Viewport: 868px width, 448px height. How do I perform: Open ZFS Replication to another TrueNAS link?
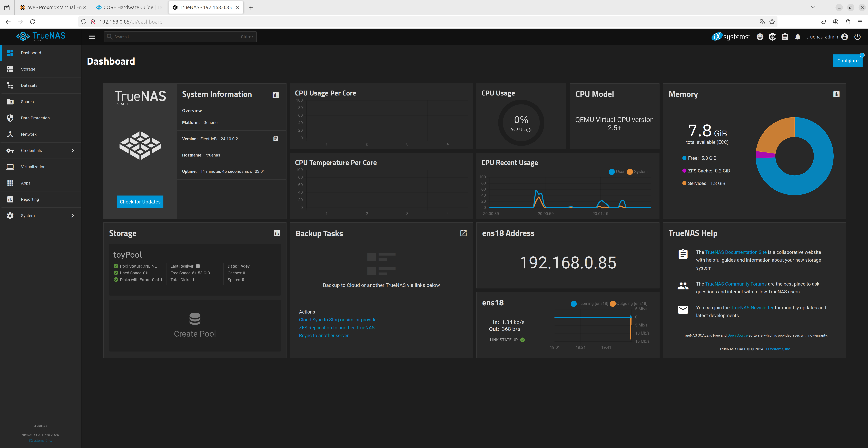337,328
